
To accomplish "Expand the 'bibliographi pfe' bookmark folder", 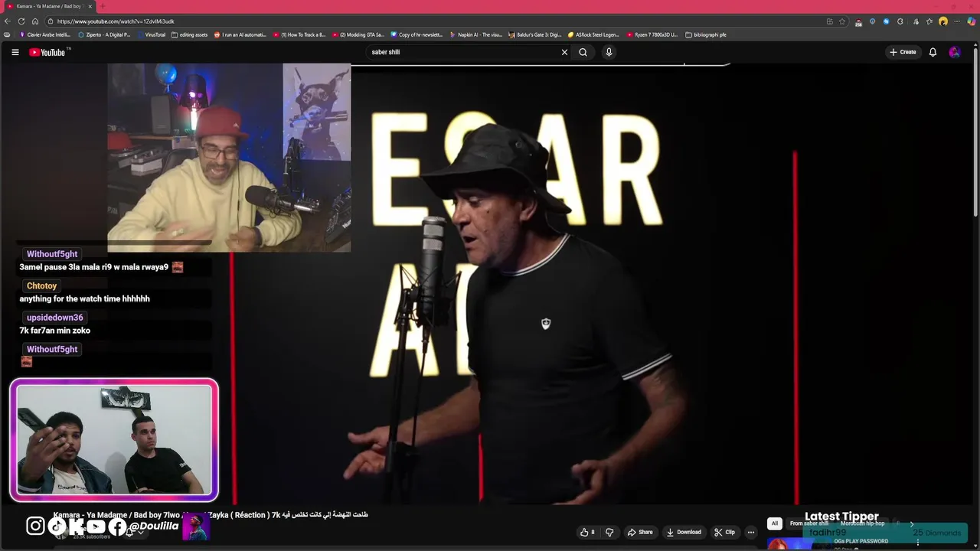I will pyautogui.click(x=706, y=34).
